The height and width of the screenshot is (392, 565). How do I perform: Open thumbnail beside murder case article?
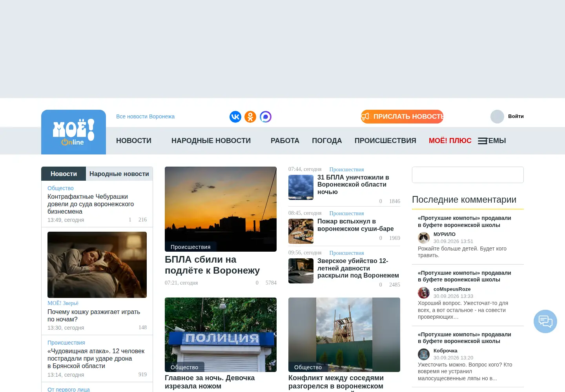pyautogui.click(x=301, y=271)
